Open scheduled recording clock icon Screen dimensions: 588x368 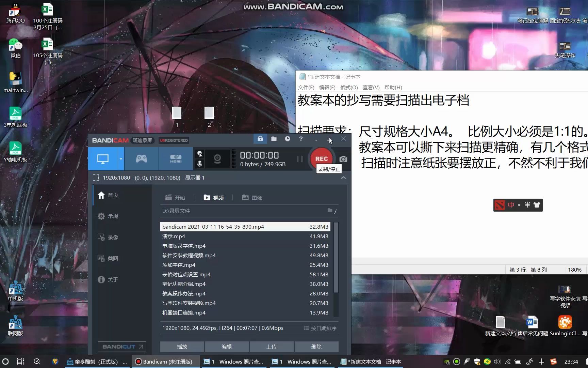288,139
